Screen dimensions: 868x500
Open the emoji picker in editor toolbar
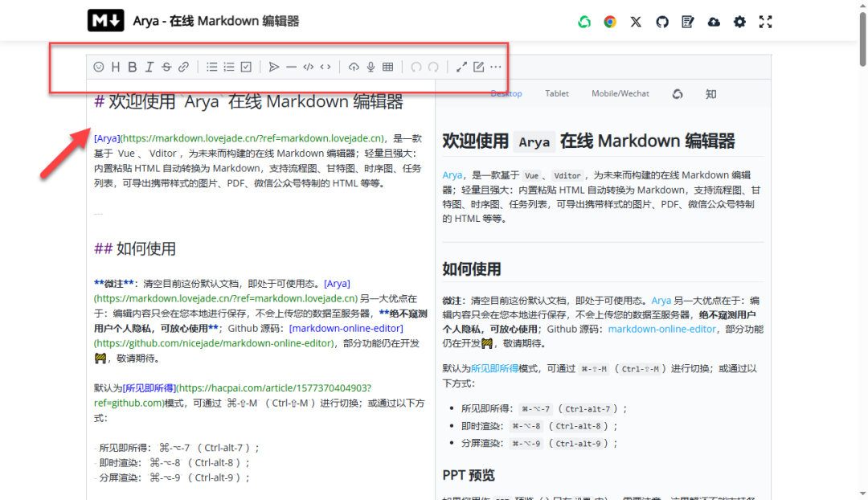[99, 67]
